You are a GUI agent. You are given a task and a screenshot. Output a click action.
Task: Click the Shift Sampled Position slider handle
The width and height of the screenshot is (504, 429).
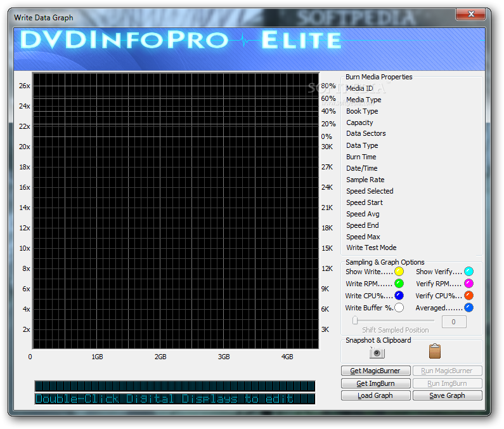(x=355, y=320)
